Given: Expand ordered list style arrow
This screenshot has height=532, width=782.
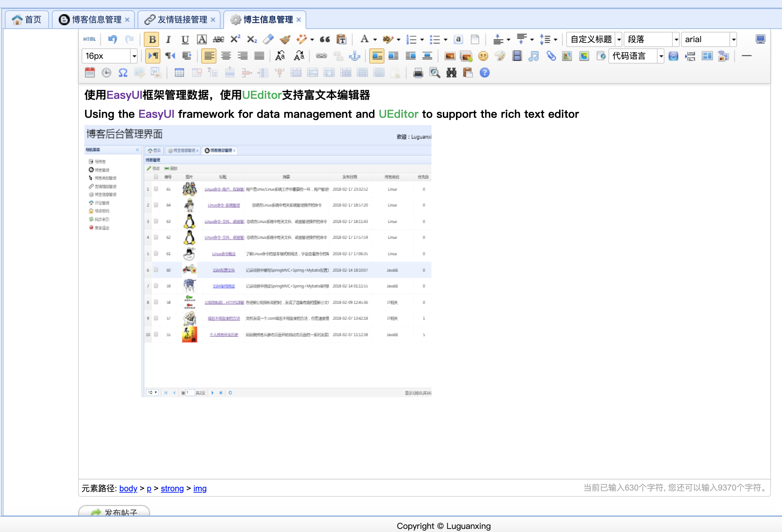Looking at the screenshot, I should (422, 40).
